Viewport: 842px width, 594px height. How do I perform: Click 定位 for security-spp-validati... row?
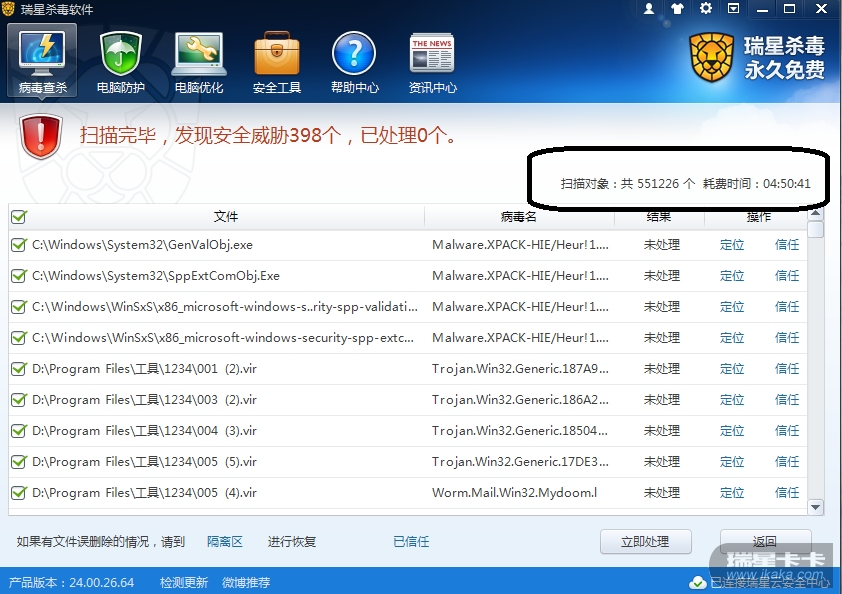click(732, 307)
